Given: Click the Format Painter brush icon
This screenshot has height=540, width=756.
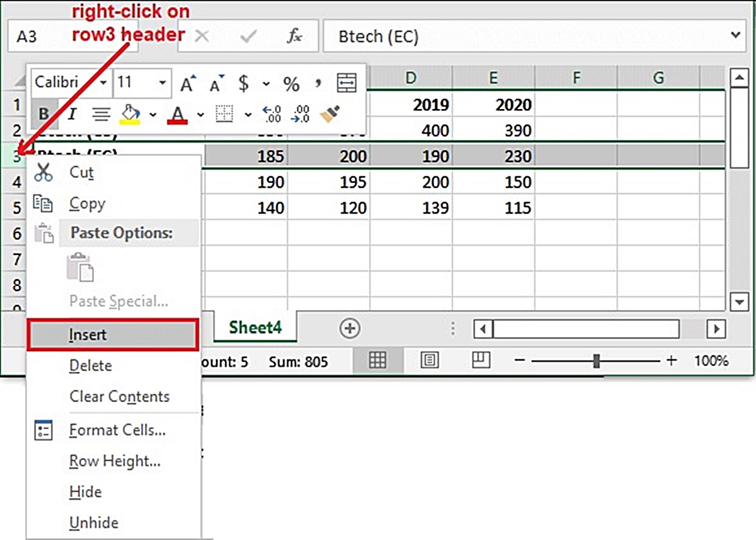Looking at the screenshot, I should coord(329,114).
